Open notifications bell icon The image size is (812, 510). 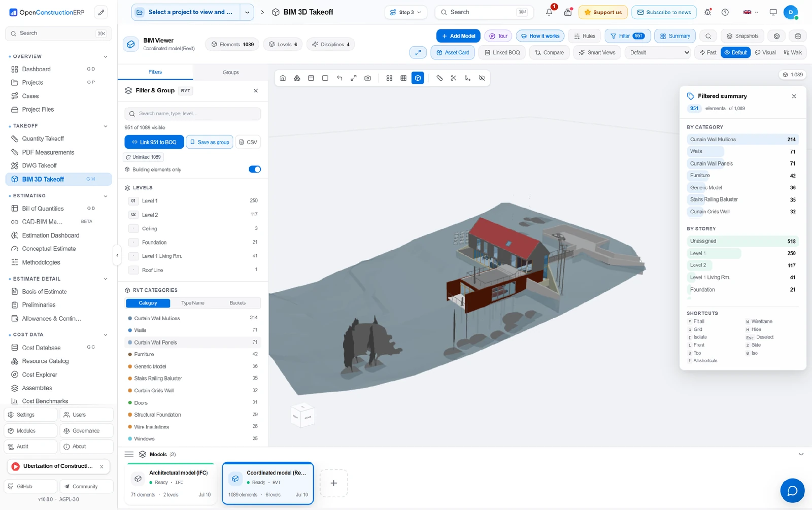[549, 12]
